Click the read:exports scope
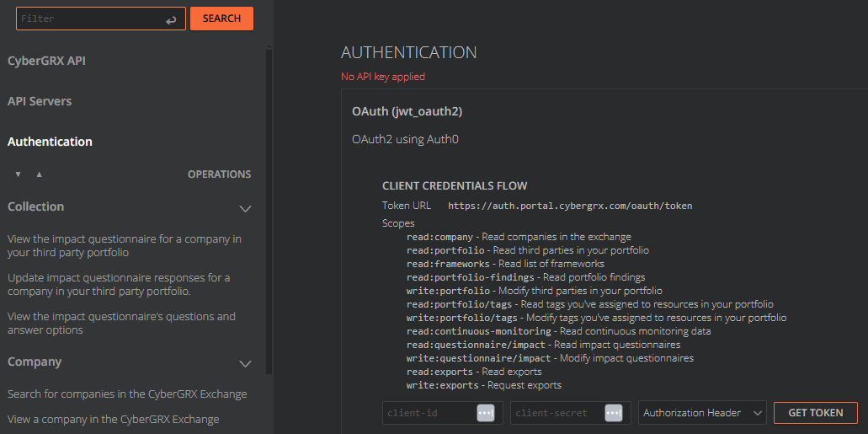 (x=440, y=372)
